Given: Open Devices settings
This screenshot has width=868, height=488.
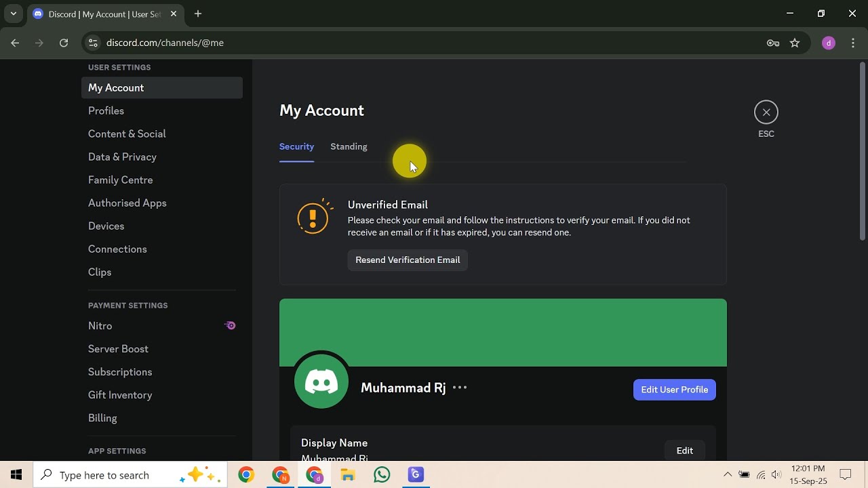Looking at the screenshot, I should click(162, 226).
